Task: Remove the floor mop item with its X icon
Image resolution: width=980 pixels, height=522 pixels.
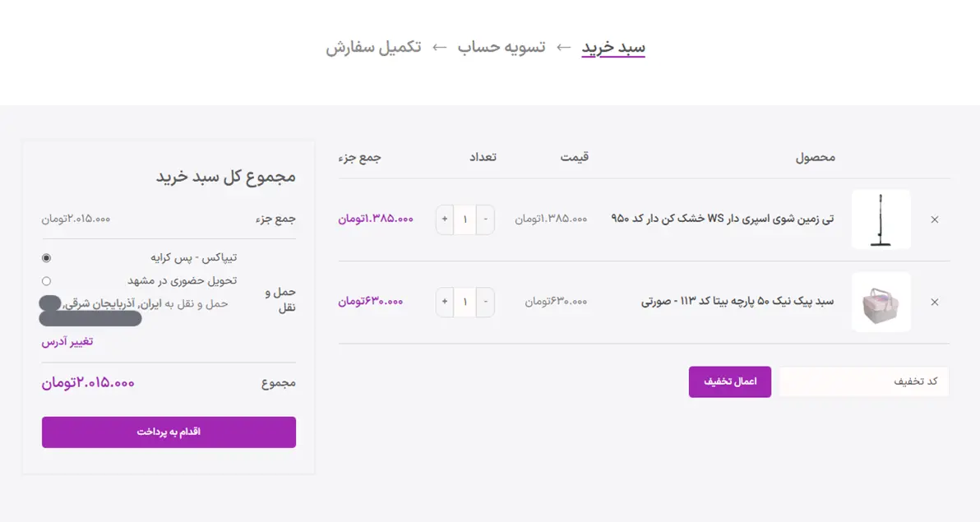Action: click(934, 219)
